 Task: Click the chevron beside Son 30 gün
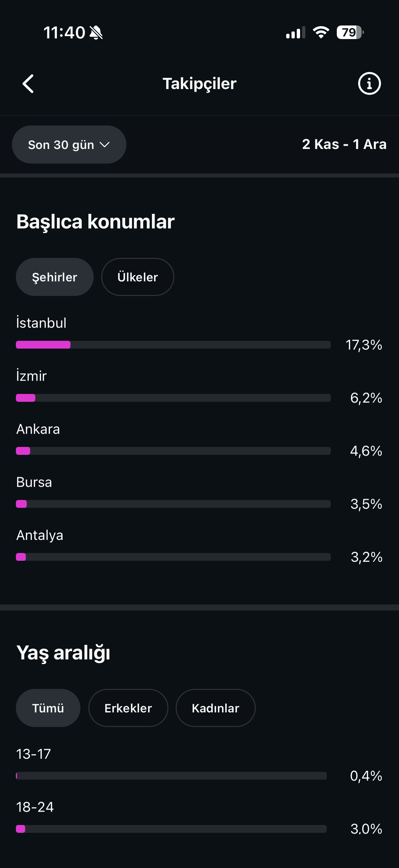(x=105, y=145)
